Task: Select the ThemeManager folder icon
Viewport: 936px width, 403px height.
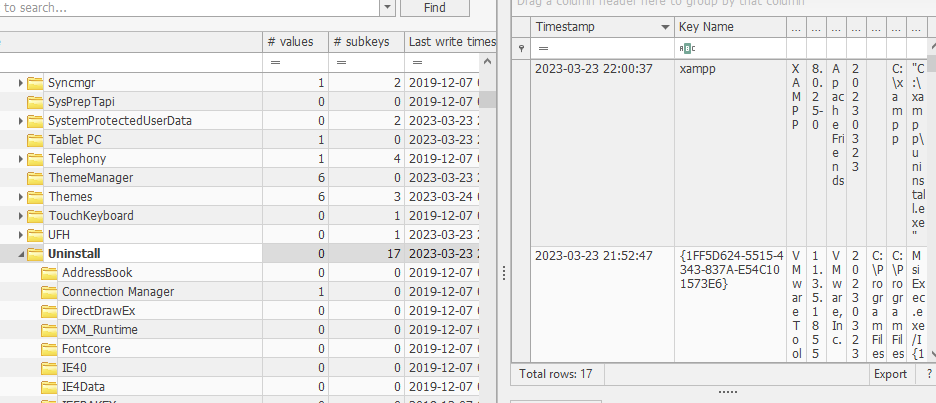Action: click(36, 177)
